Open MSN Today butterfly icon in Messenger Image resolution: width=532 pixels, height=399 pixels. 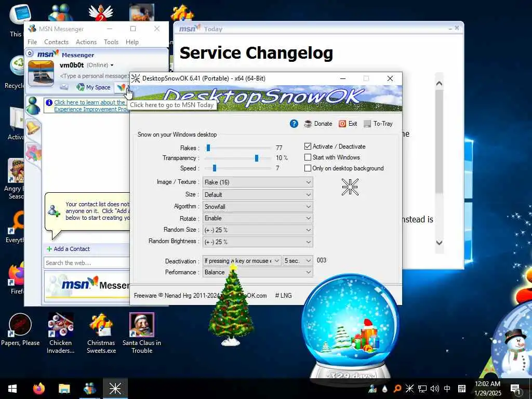[121, 87]
